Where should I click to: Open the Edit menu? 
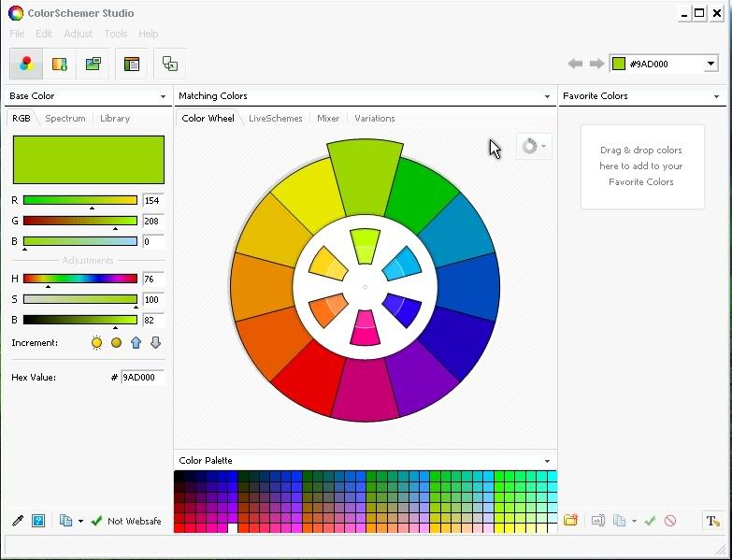[x=44, y=34]
